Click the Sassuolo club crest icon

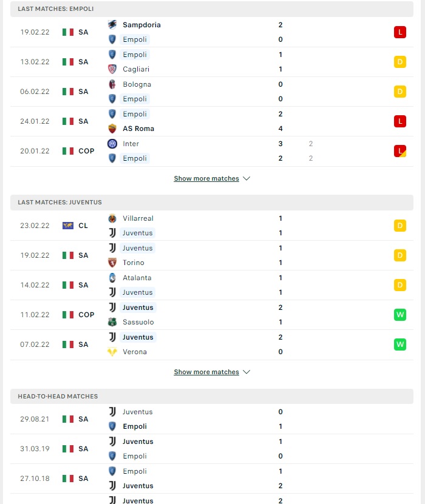pyautogui.click(x=112, y=322)
